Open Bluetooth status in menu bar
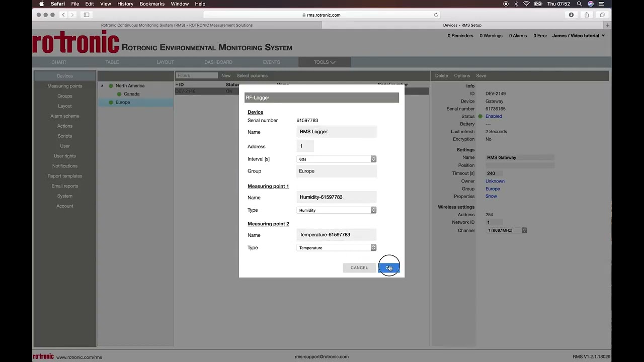This screenshot has width=644, height=362. [x=516, y=4]
